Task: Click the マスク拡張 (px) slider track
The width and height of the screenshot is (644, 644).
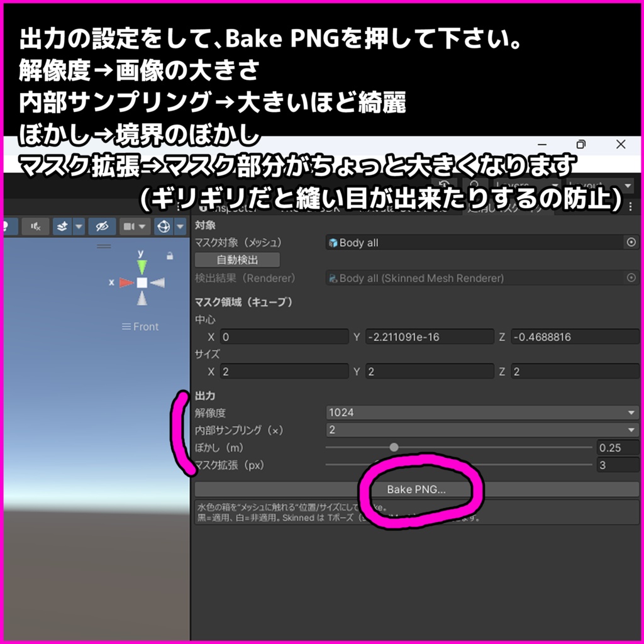Action: 458,465
